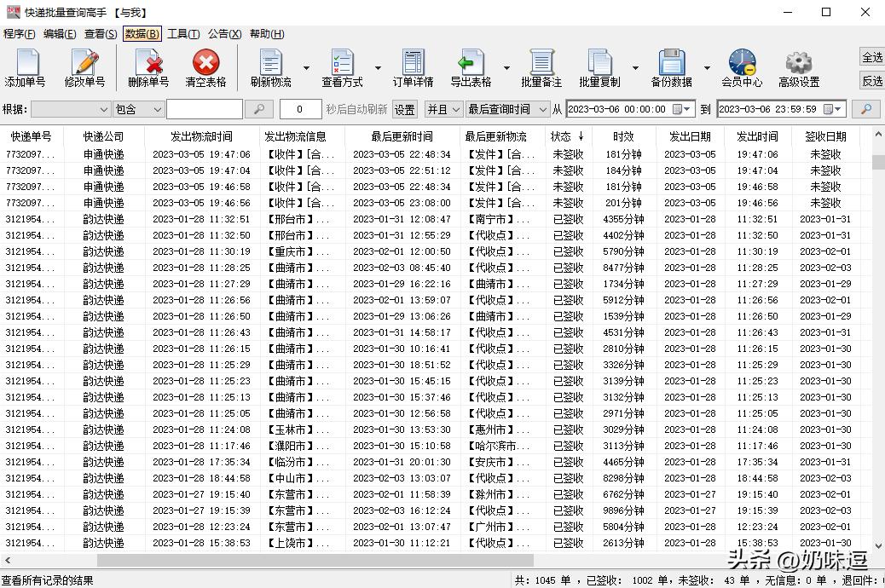Select the 修改单号 (Modify Number) tool
885x588 pixels.
click(85, 68)
